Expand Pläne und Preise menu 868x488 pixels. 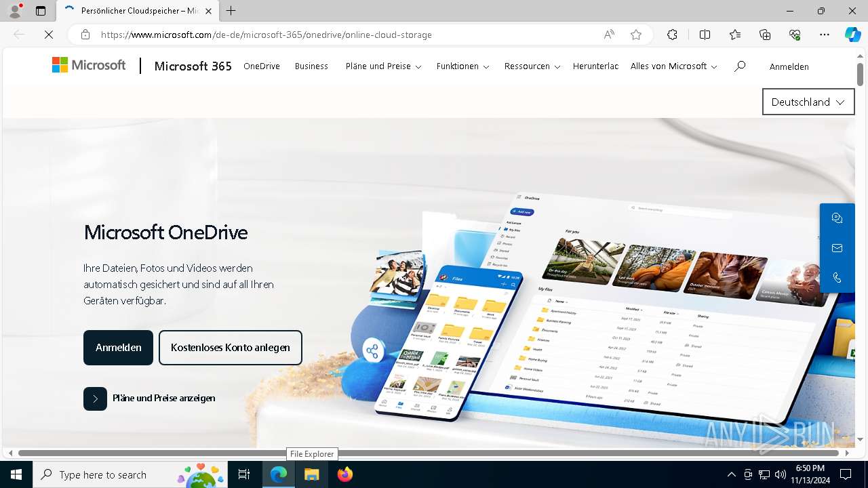point(383,66)
